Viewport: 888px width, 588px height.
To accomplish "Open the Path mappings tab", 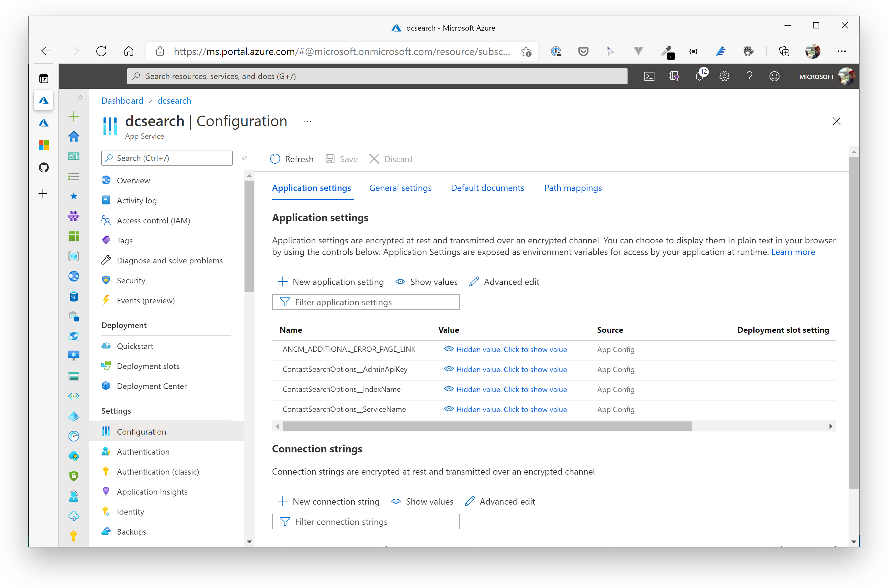I will (573, 187).
